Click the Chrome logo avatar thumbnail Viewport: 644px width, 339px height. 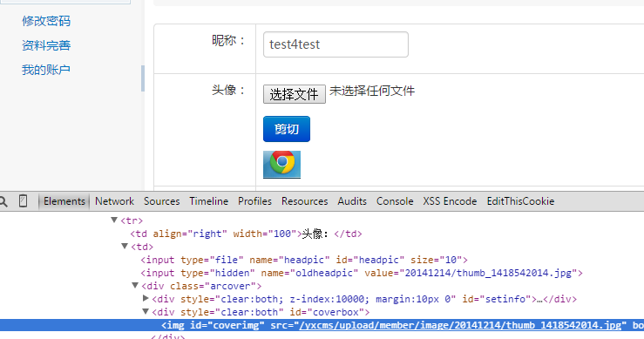tap(281, 165)
